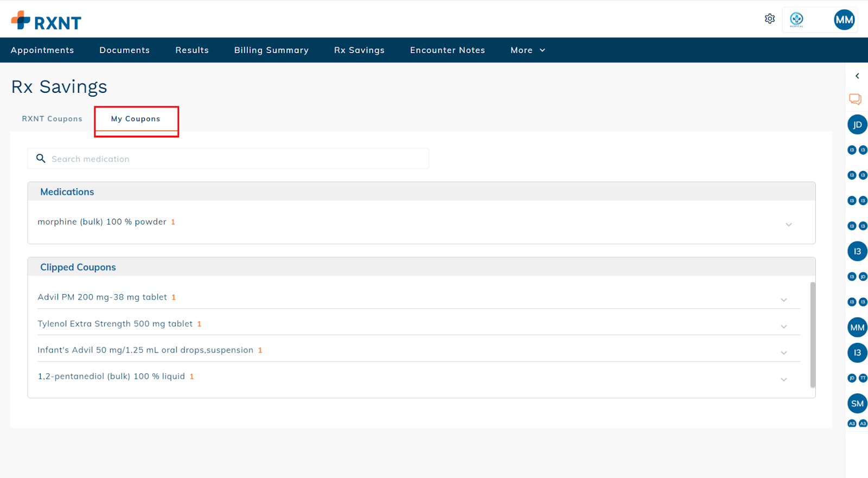Open Billing Summary
Image resolution: width=868 pixels, height=478 pixels.
coord(271,50)
